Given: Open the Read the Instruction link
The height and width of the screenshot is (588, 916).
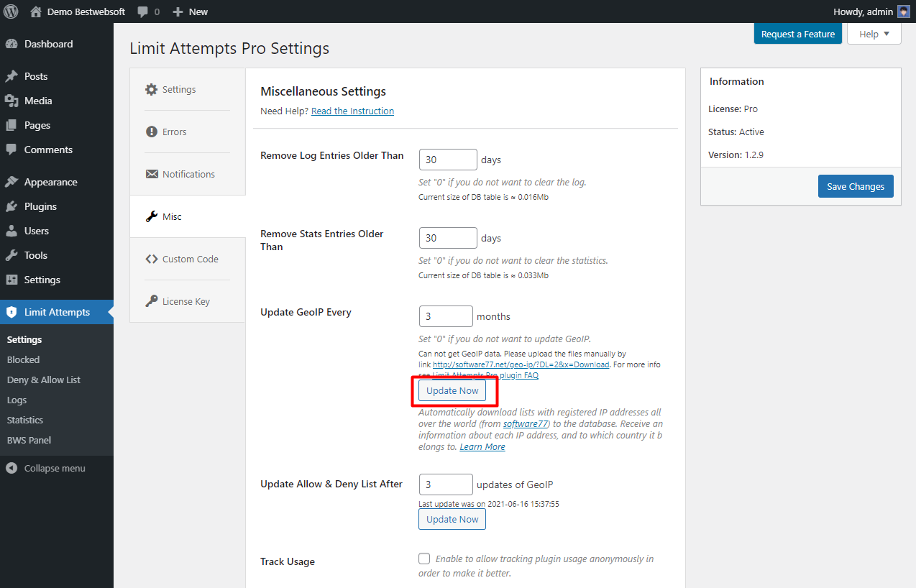Looking at the screenshot, I should [x=352, y=111].
